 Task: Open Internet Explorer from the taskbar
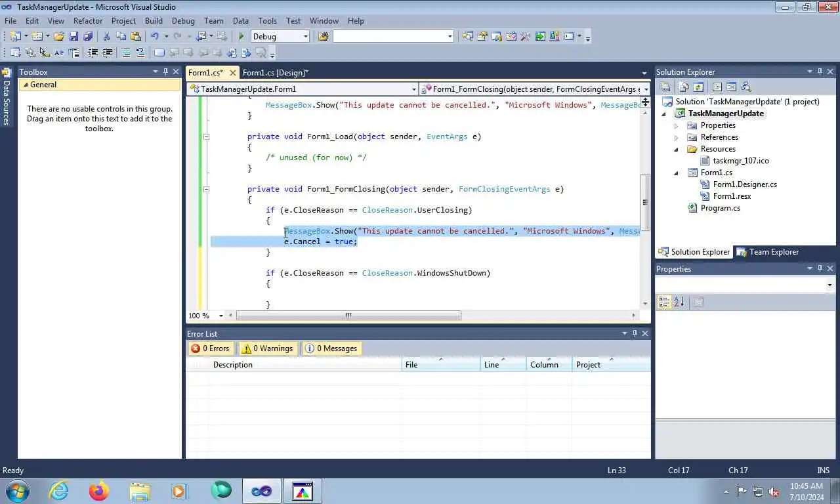tap(59, 491)
